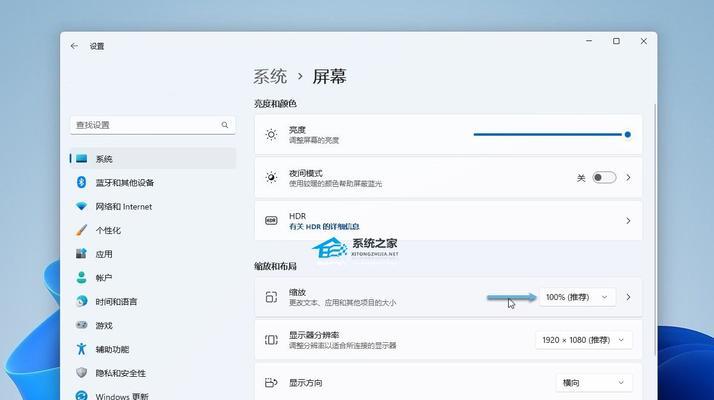Close the Settings window
The image size is (714, 400).
(x=643, y=41)
